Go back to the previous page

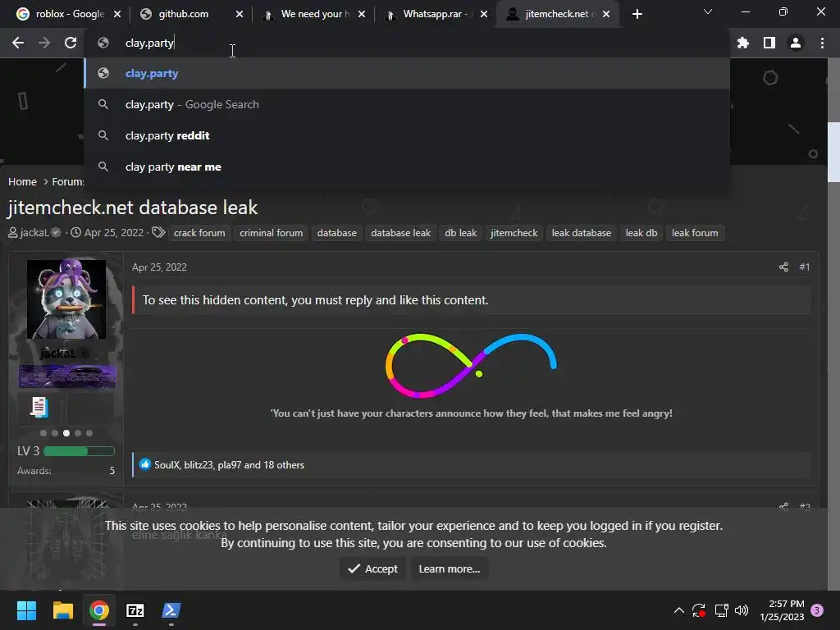(18, 43)
